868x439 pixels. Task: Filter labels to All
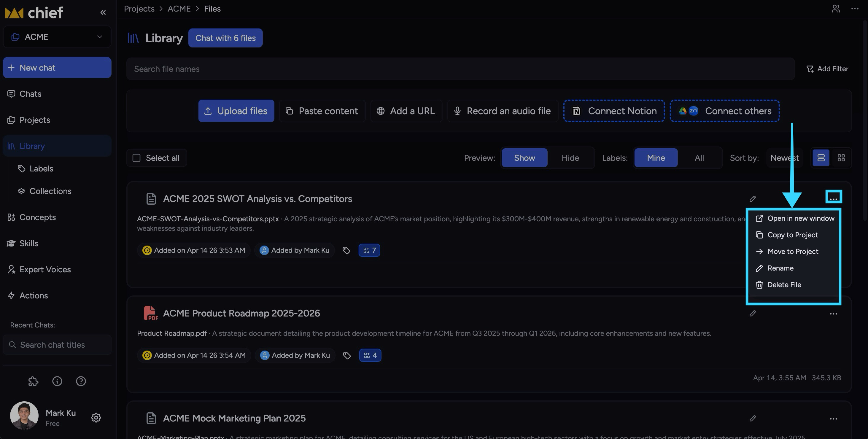point(699,158)
